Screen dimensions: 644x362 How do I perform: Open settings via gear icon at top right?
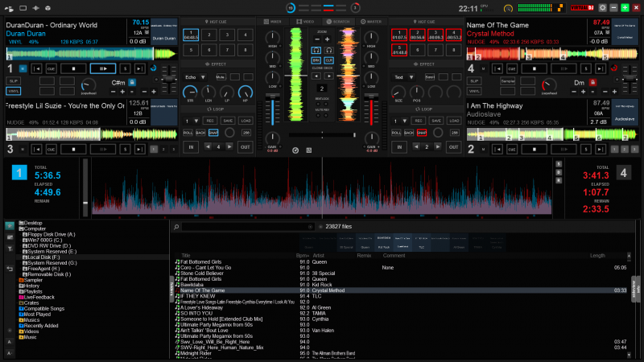[602, 8]
